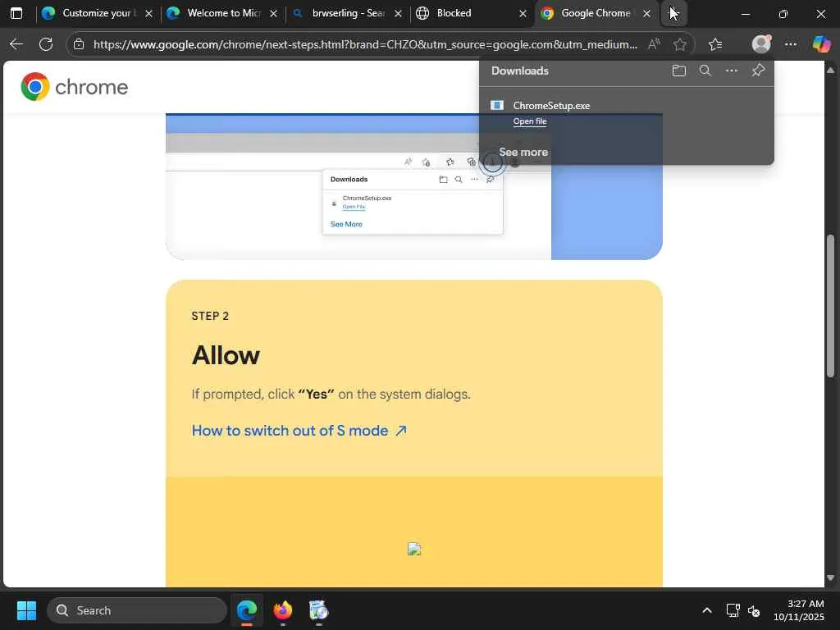This screenshot has width=840, height=630.
Task: Click the address bar URL field
Action: pyautogui.click(x=365, y=44)
